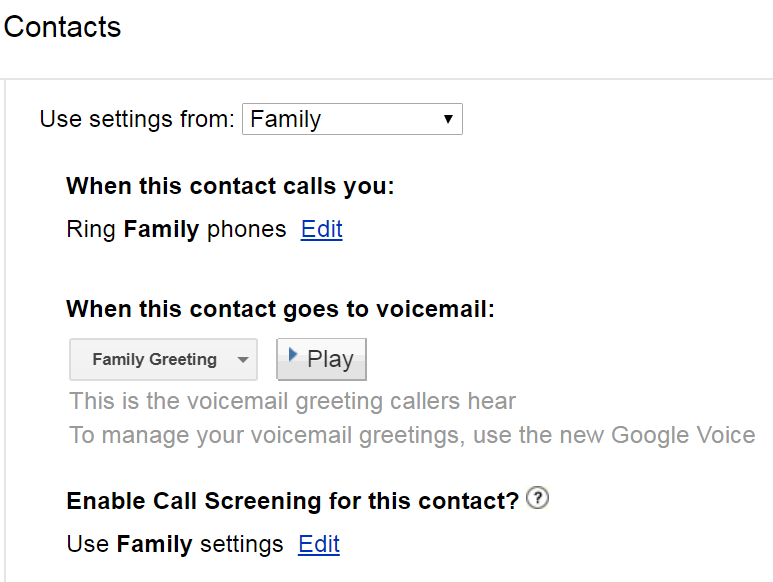773x582 pixels.
Task: Open Call Screening help question mark
Action: pos(537,498)
